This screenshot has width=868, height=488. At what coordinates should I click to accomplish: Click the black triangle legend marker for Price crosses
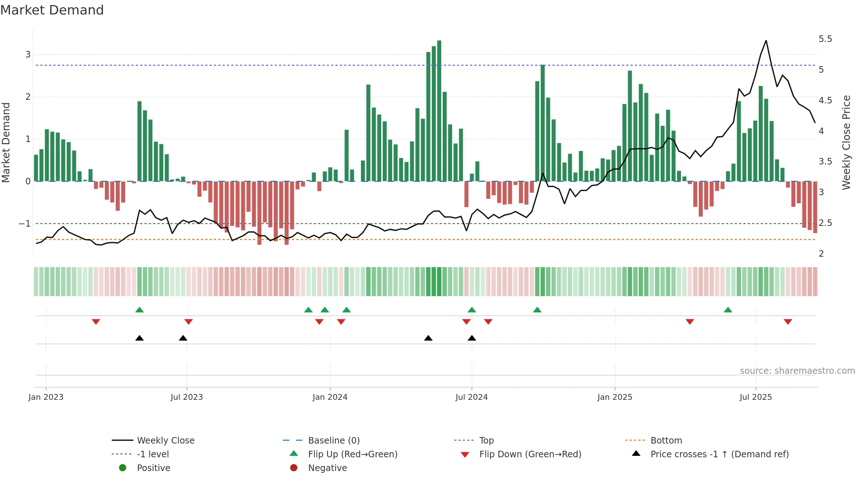tap(636, 453)
